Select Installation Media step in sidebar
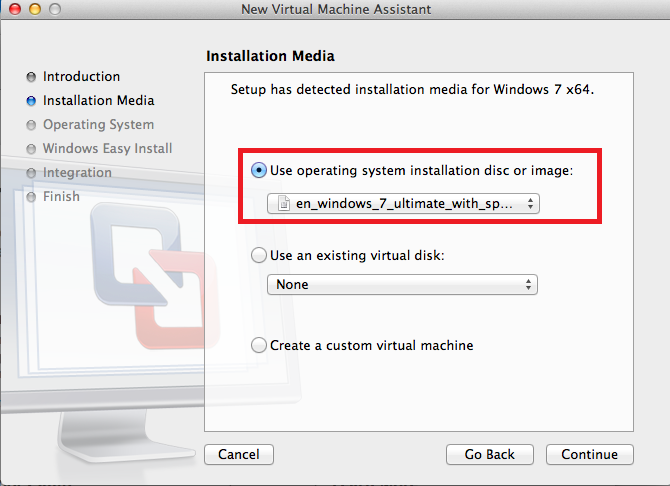This screenshot has height=486, width=670. point(98,101)
